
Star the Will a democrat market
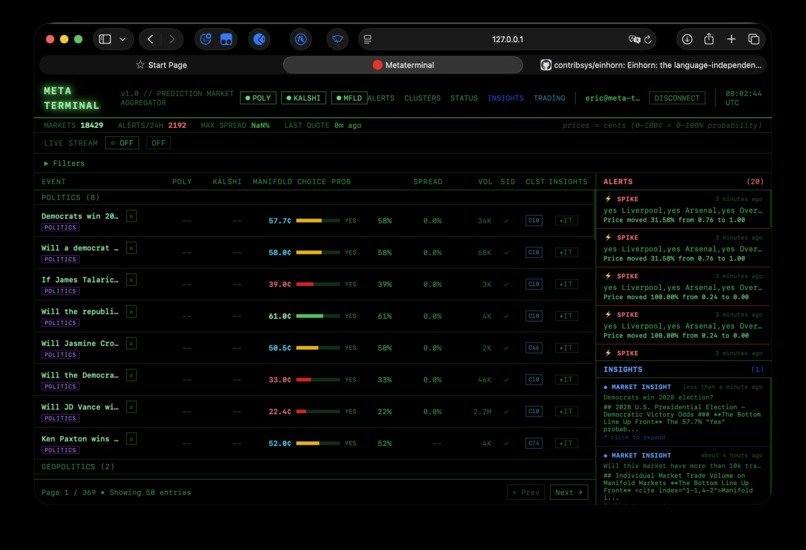132,248
